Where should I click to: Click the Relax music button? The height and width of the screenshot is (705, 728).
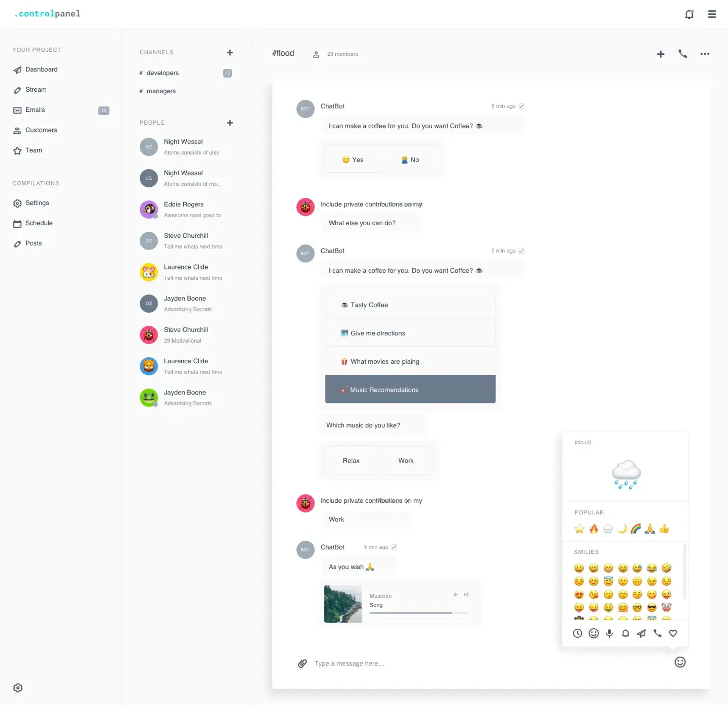(x=351, y=461)
